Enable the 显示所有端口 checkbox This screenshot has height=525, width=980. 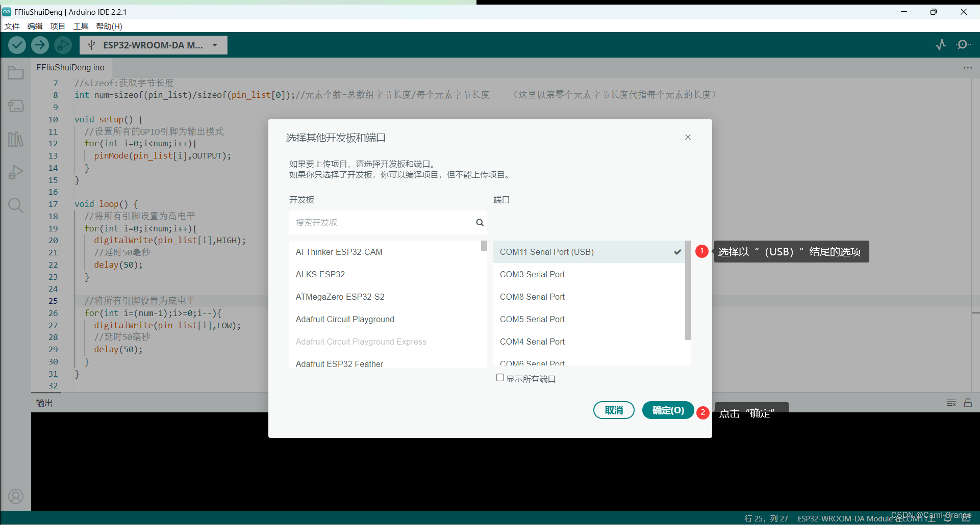pyautogui.click(x=500, y=377)
